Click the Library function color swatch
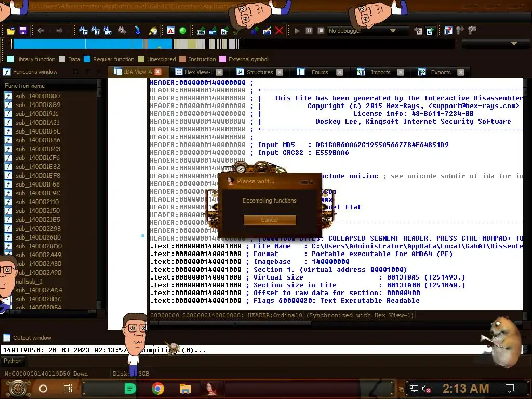 (x=10, y=59)
